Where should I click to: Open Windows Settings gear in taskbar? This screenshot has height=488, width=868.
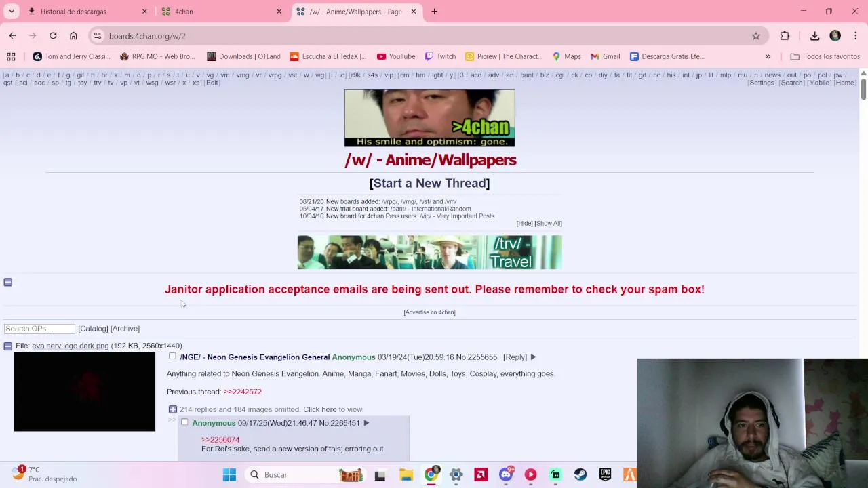[x=456, y=475]
